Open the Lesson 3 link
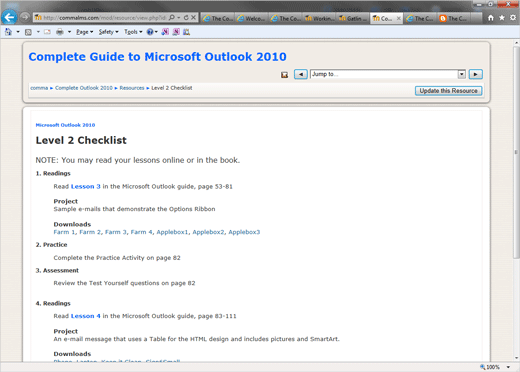Screen dimensions: 520x372 (x=86, y=187)
